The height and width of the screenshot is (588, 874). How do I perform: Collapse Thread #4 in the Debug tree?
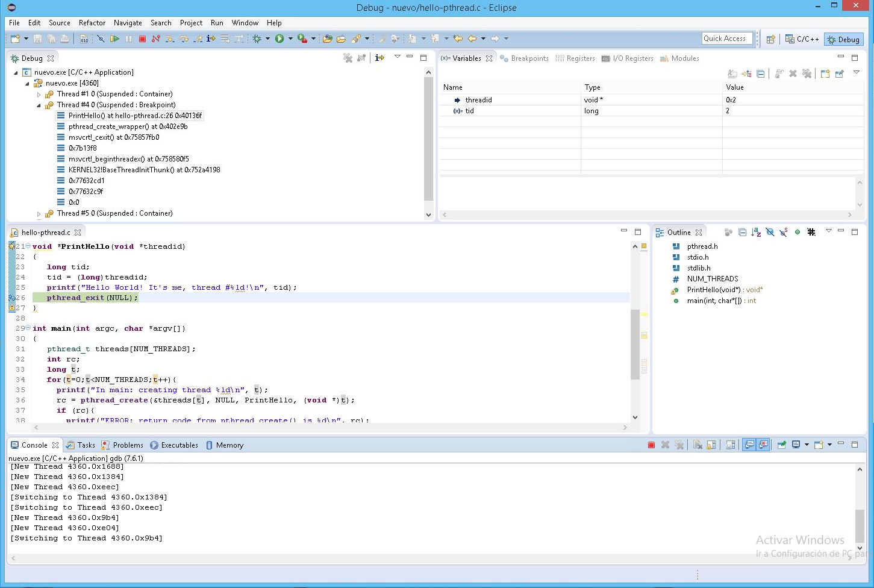[39, 105]
